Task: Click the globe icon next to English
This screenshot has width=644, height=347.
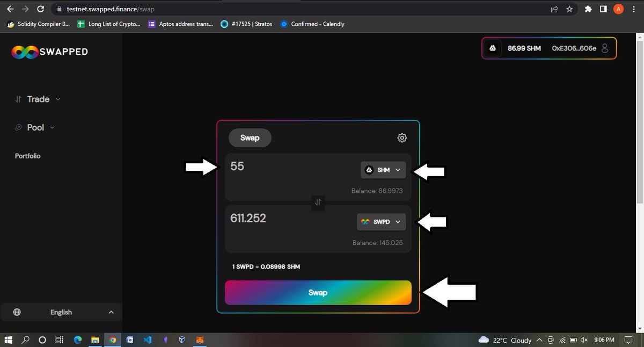Action: click(x=17, y=312)
